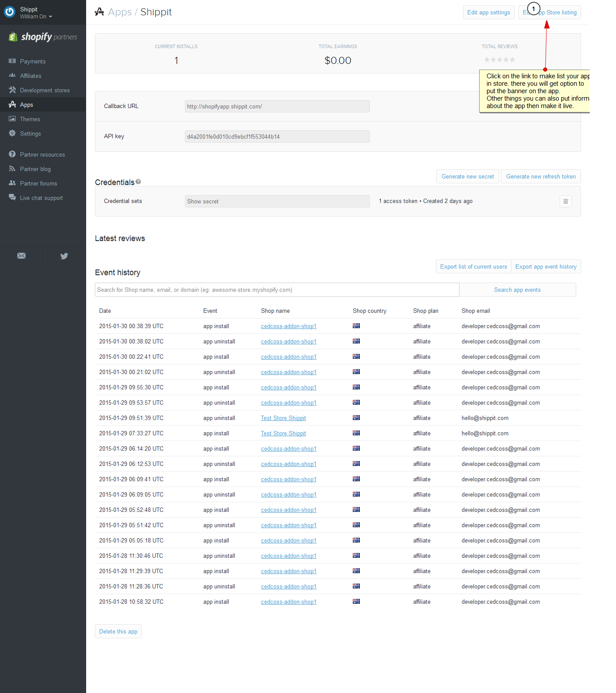Click the Date column header
This screenshot has height=693, width=616.
click(105, 311)
